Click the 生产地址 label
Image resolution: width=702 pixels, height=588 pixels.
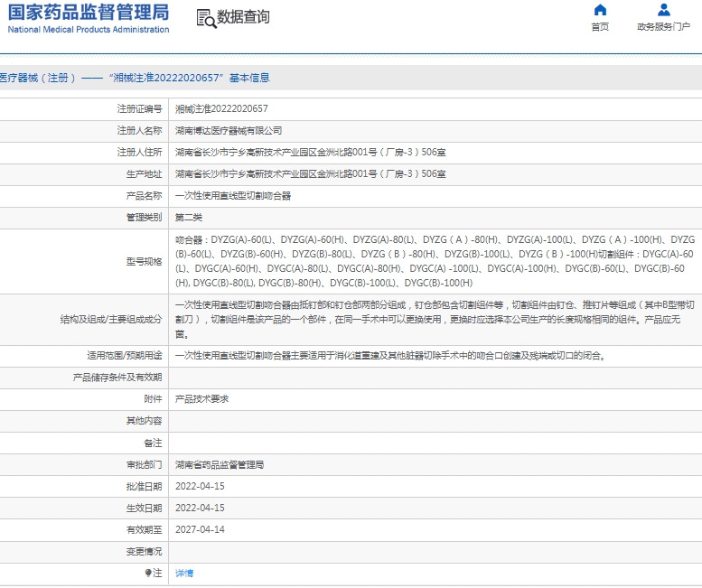pos(144,173)
